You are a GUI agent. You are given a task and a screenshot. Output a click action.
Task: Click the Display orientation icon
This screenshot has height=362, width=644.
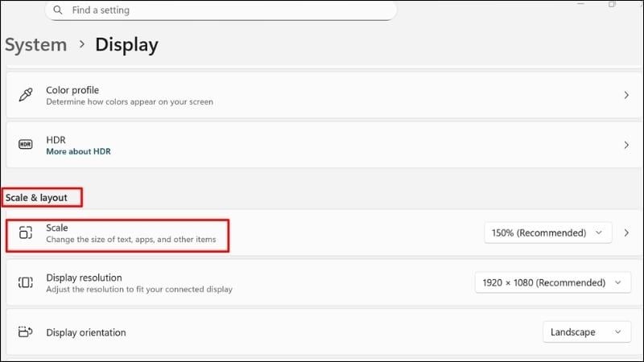pos(25,331)
